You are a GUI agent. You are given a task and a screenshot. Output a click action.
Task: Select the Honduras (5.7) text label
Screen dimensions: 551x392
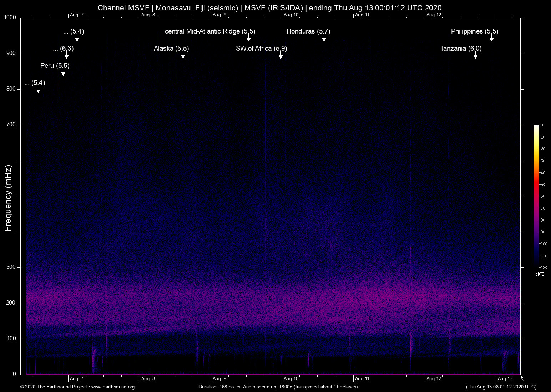(308, 31)
